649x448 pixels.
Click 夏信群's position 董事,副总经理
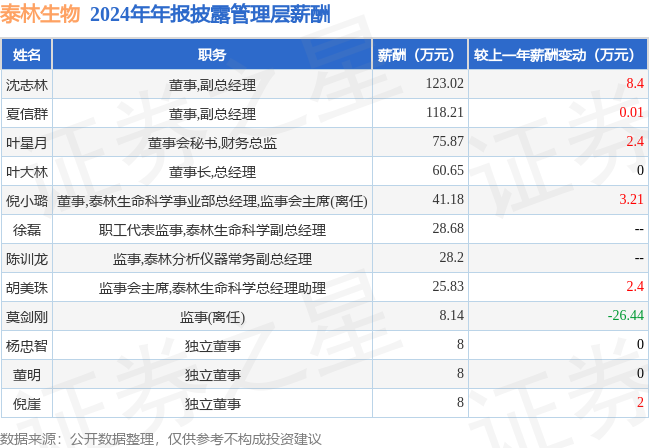tap(212, 114)
